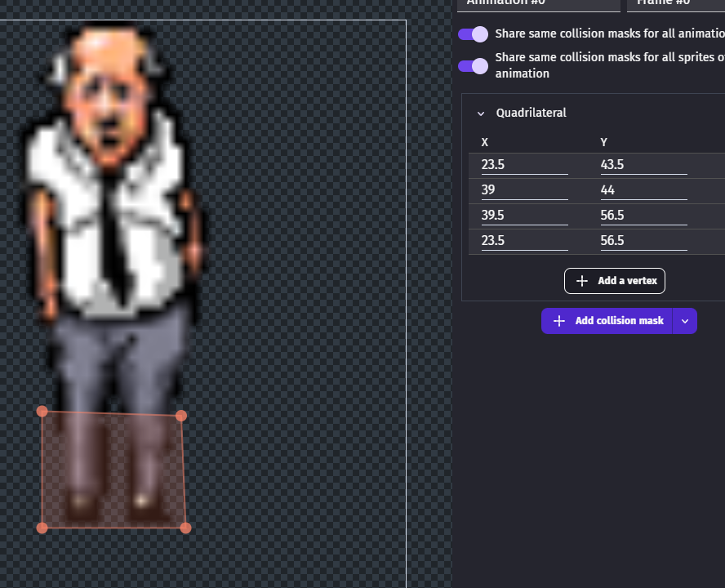Click the Add a vertex button
The height and width of the screenshot is (588, 725).
[x=614, y=281]
